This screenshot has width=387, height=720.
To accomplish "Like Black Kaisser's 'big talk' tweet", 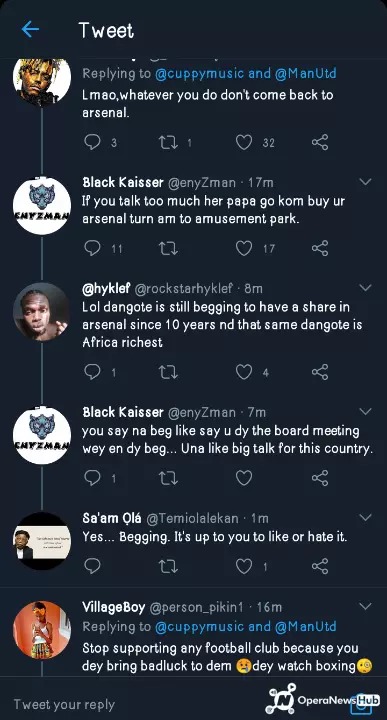I will tap(244, 478).
